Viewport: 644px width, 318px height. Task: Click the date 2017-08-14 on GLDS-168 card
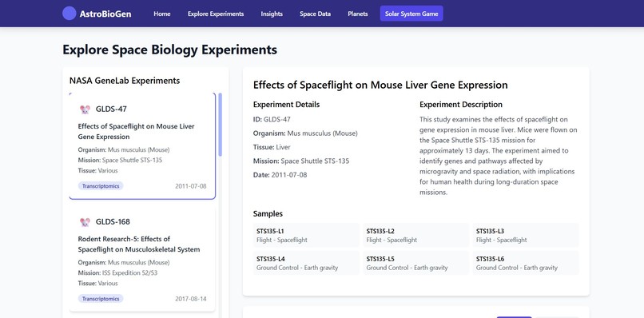pyautogui.click(x=191, y=299)
